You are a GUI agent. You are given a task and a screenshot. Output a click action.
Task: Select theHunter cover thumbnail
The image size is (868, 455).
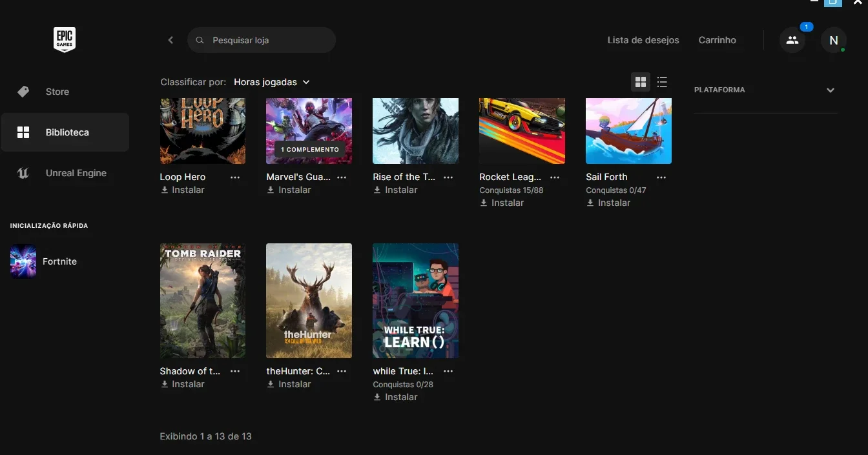(x=309, y=301)
